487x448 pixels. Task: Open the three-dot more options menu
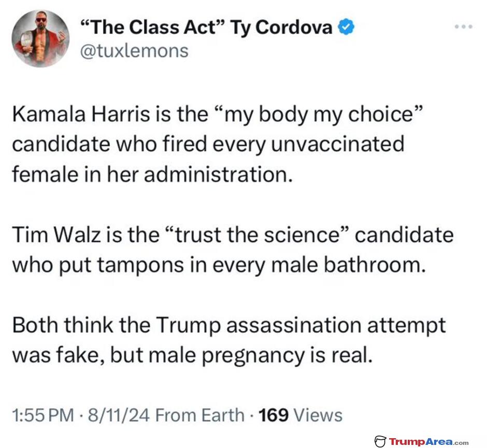(x=463, y=27)
